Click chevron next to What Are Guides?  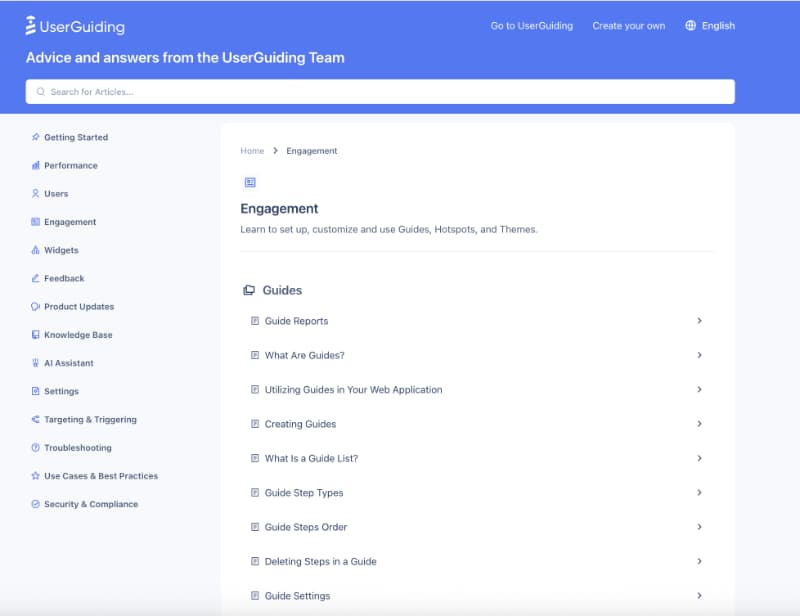[x=699, y=355]
